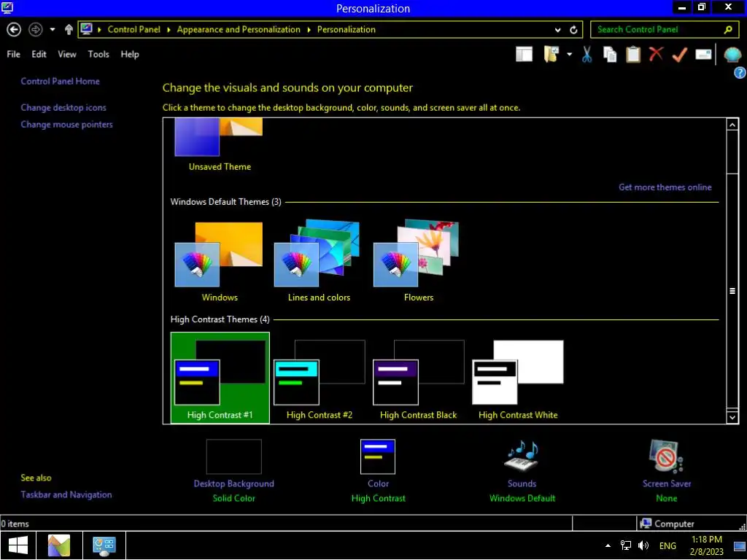
Task: Click the volume speaker tray icon
Action: [643, 545]
